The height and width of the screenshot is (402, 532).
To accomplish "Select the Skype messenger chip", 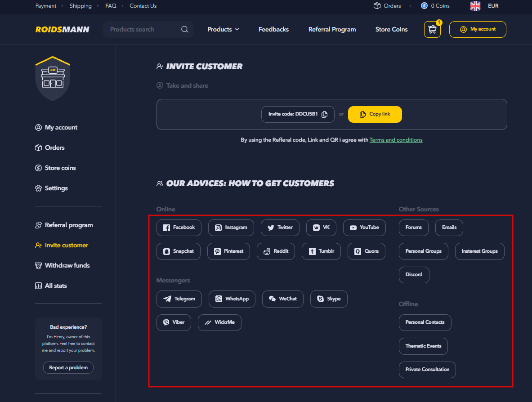I will pos(329,299).
